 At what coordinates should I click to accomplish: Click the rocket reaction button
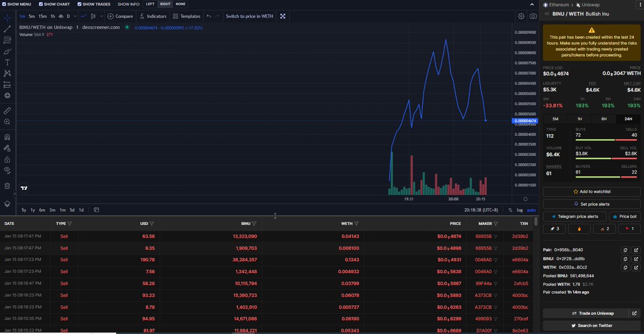554,229
